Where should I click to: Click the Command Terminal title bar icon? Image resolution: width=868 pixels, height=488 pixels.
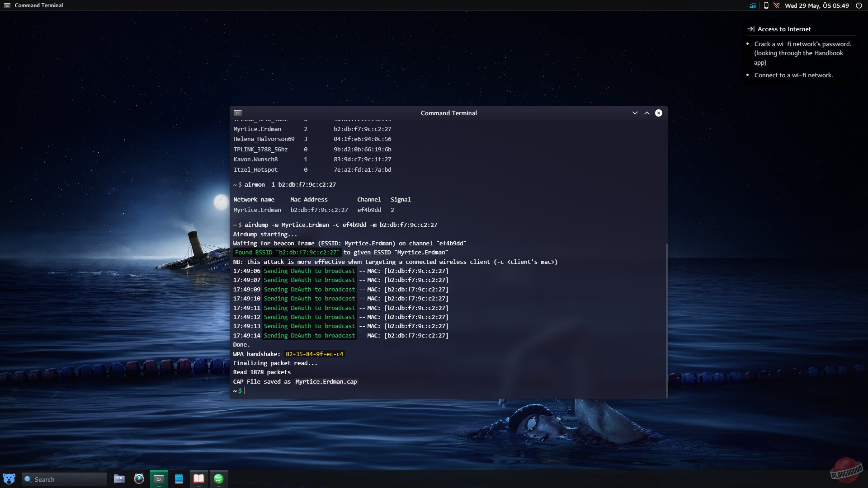(238, 113)
